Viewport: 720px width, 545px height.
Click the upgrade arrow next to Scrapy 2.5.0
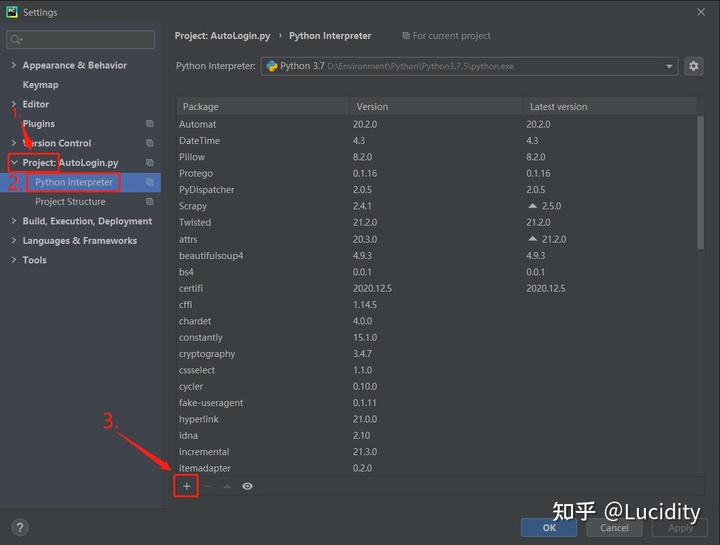[532, 206]
